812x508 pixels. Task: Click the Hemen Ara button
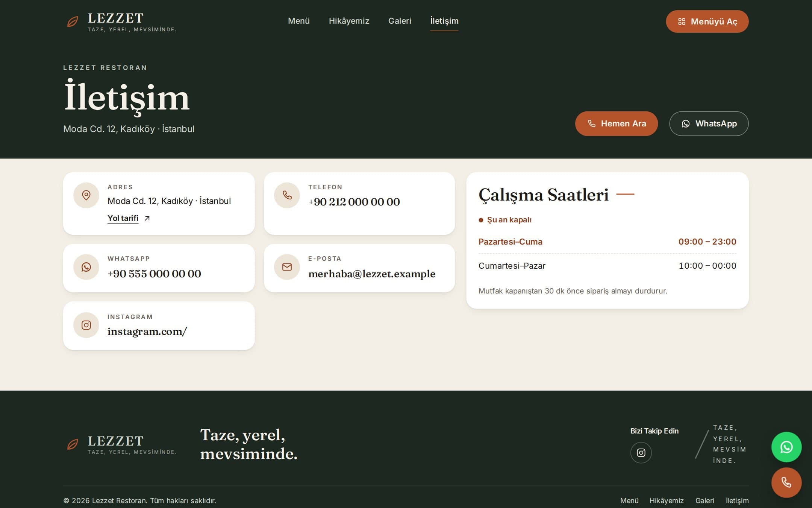click(x=617, y=123)
